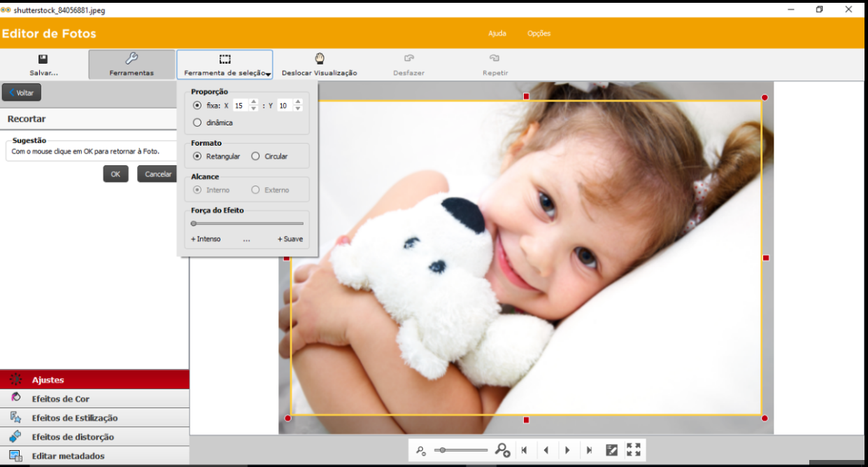Viewport: 868px width, 467px height.
Task: Select the dinâmica proportion option
Action: (197, 123)
